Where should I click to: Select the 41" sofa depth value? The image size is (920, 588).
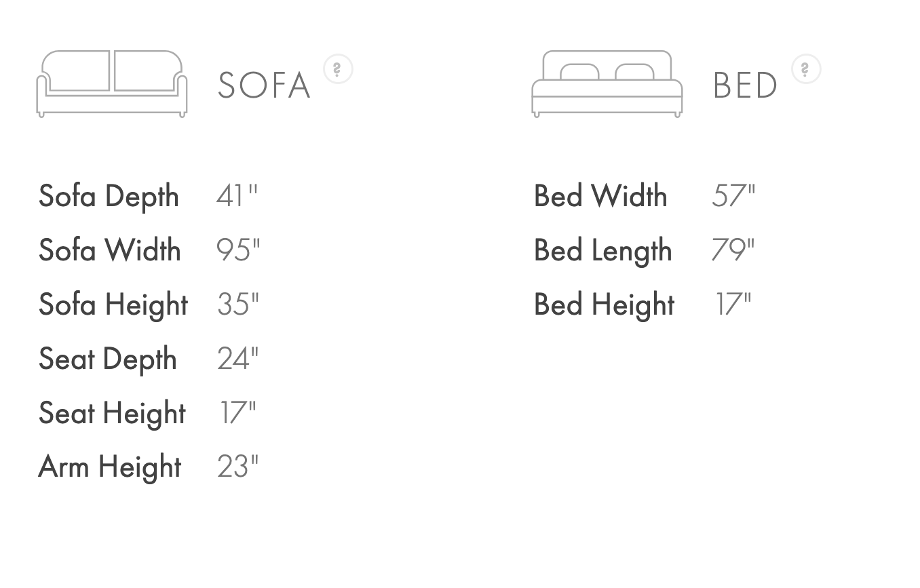click(237, 196)
